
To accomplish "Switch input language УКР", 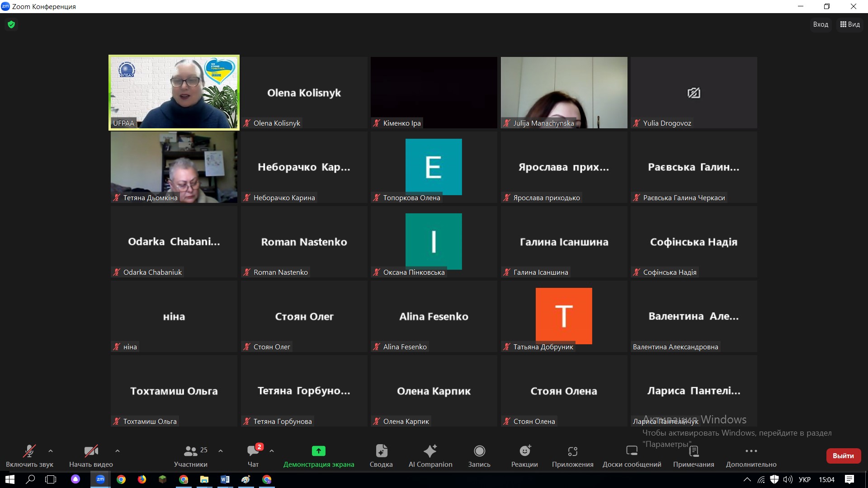I will 805,479.
